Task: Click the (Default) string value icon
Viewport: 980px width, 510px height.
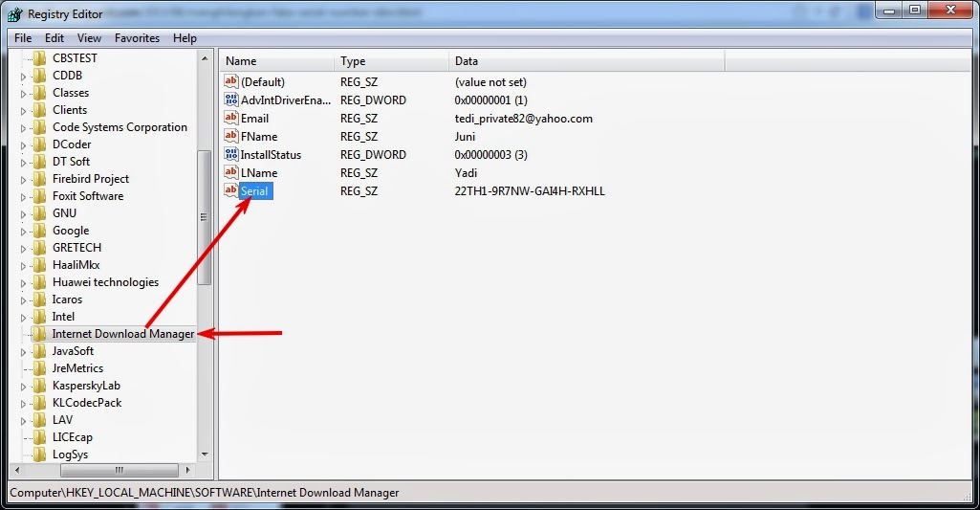Action: (x=231, y=81)
